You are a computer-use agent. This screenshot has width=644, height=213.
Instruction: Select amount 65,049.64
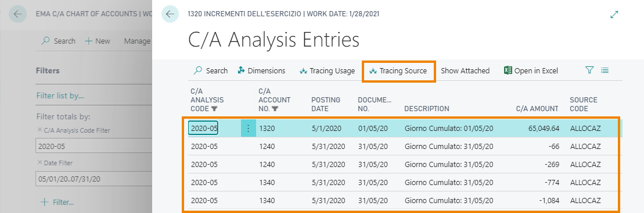[x=544, y=129]
